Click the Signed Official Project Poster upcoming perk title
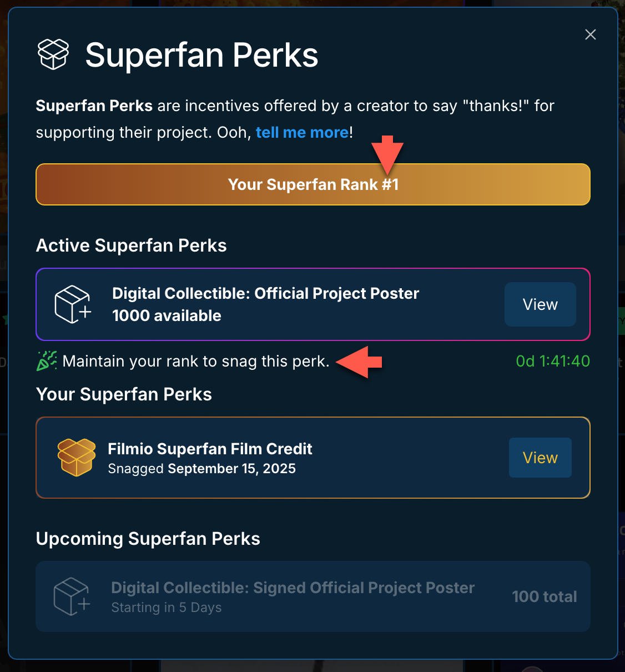 click(293, 588)
